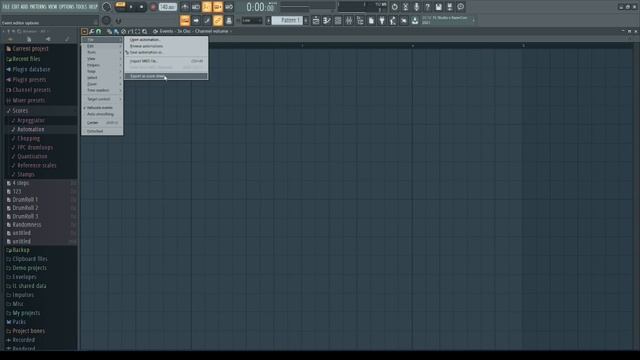
Task: Toggle the checked option in event editor menu
Action: click(x=102, y=108)
